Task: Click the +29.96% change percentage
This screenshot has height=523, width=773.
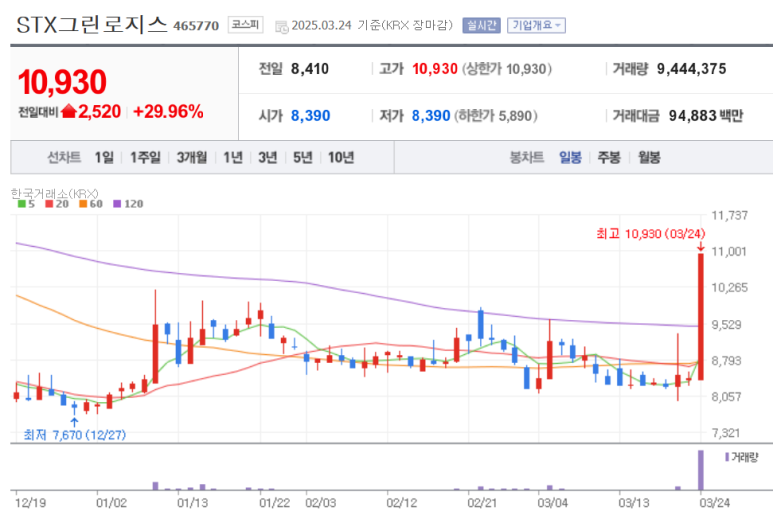Action: tap(168, 111)
